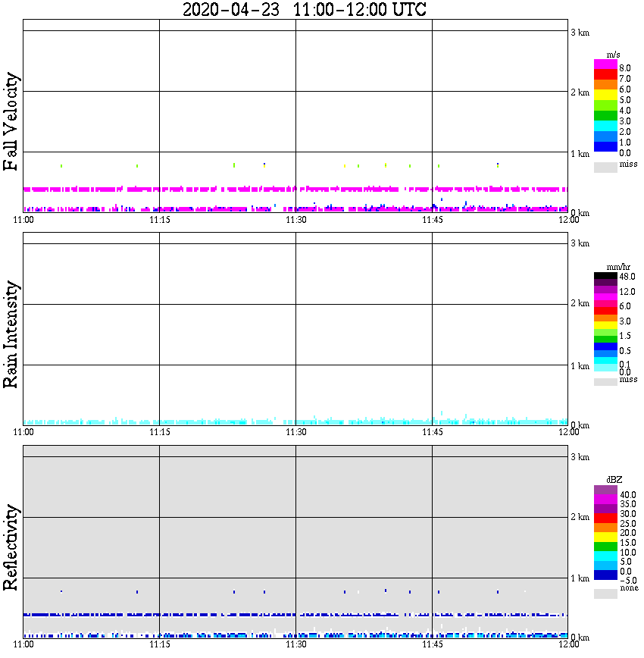Image resolution: width=644 pixels, height=658 pixels.
Task: Click "11:45" under the Reflectivity plot
Action: (433, 644)
